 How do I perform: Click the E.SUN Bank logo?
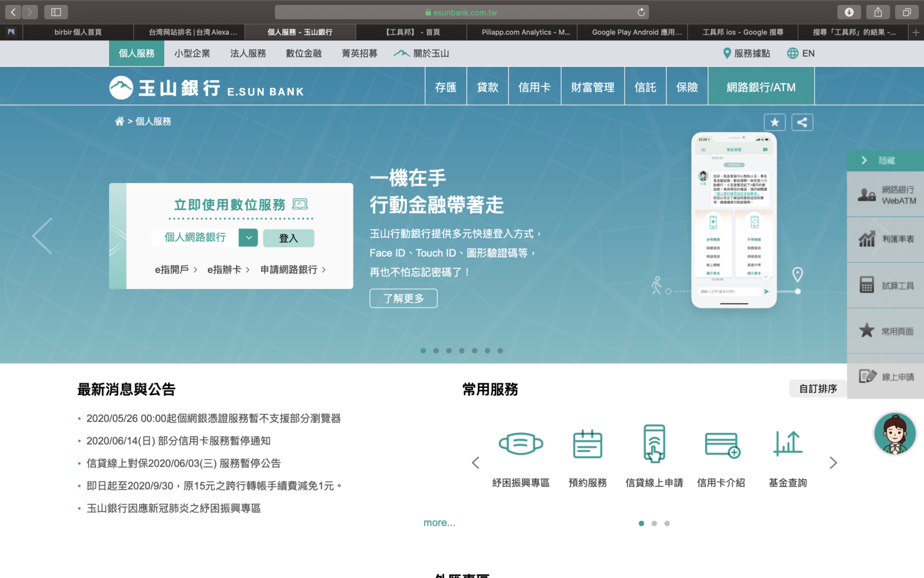[207, 88]
